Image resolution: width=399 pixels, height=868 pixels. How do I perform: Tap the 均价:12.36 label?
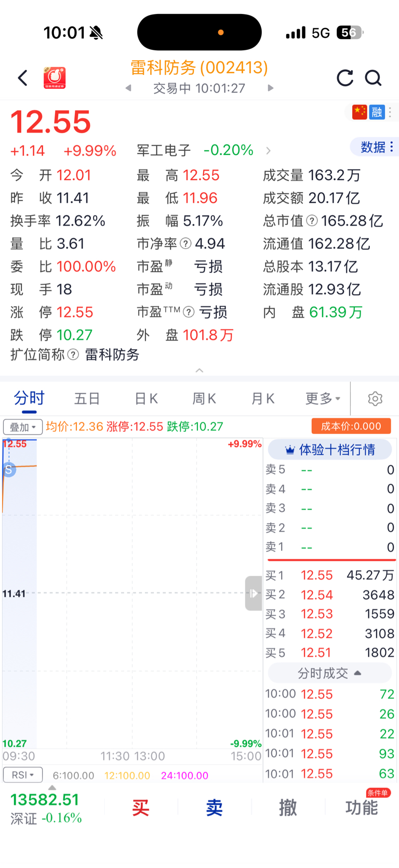tap(74, 427)
